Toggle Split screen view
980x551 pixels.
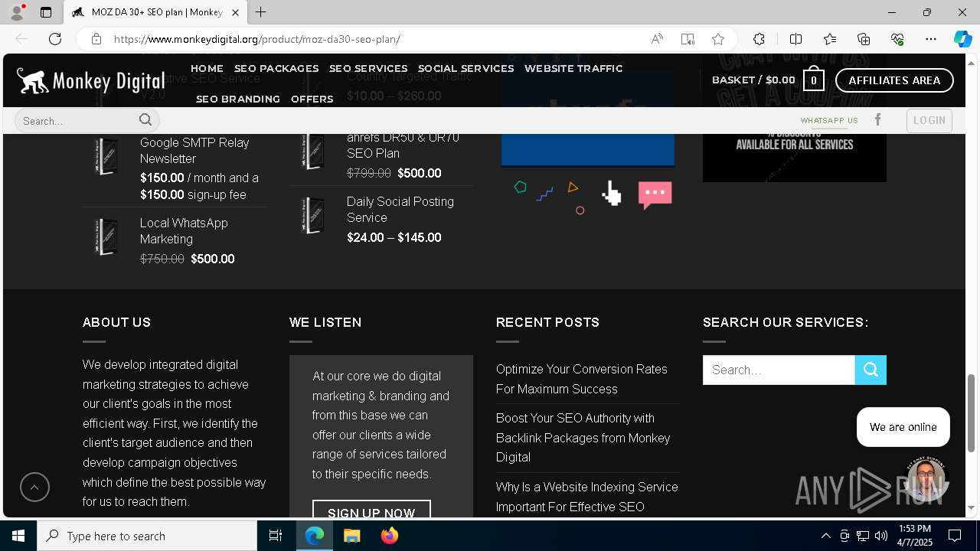point(795,39)
